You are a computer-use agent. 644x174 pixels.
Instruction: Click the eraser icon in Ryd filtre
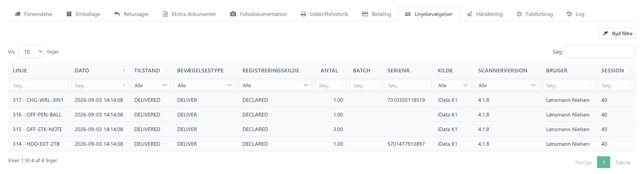[605, 33]
